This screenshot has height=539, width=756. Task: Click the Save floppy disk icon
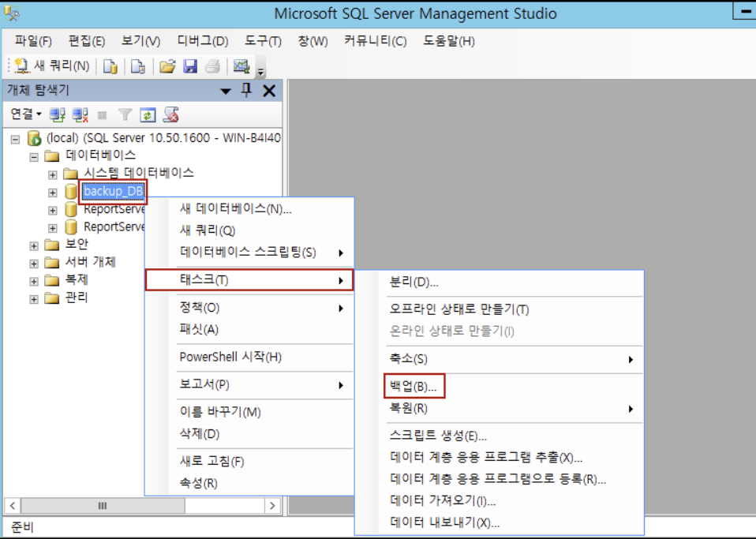(190, 66)
